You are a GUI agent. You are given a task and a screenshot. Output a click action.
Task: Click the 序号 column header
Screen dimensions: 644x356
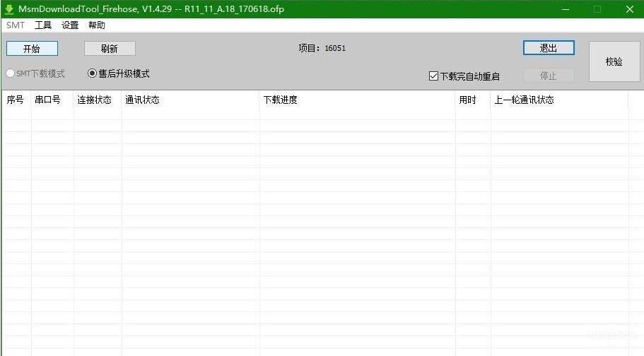[x=16, y=100]
